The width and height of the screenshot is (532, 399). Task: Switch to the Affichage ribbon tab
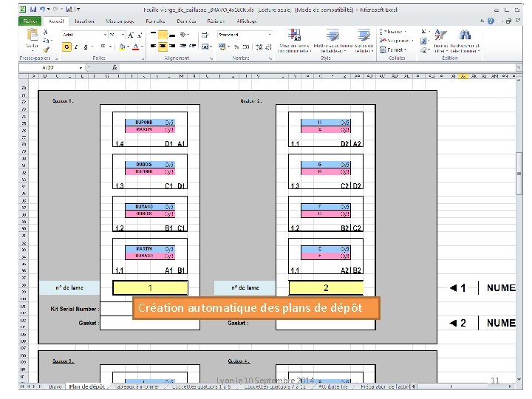[x=247, y=21]
